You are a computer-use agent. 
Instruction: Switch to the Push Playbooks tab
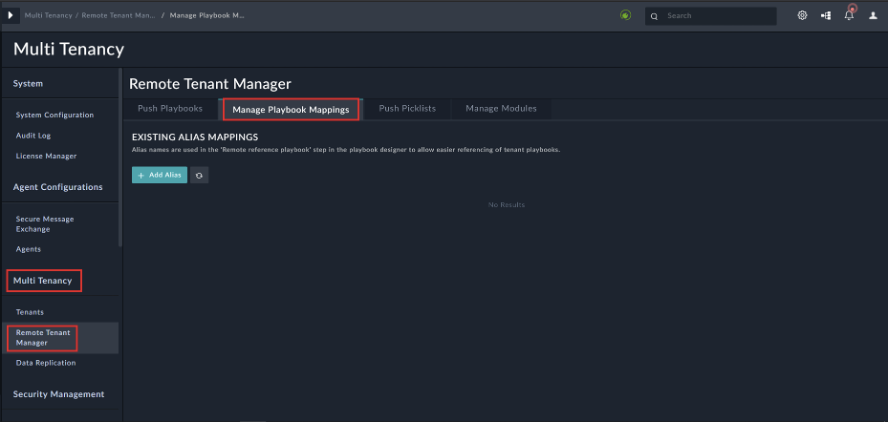pyautogui.click(x=170, y=108)
